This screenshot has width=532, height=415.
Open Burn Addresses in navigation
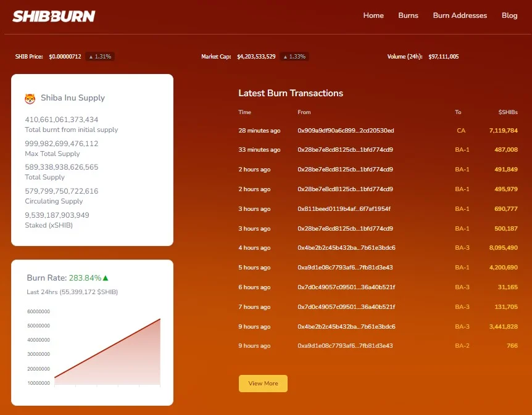460,15
